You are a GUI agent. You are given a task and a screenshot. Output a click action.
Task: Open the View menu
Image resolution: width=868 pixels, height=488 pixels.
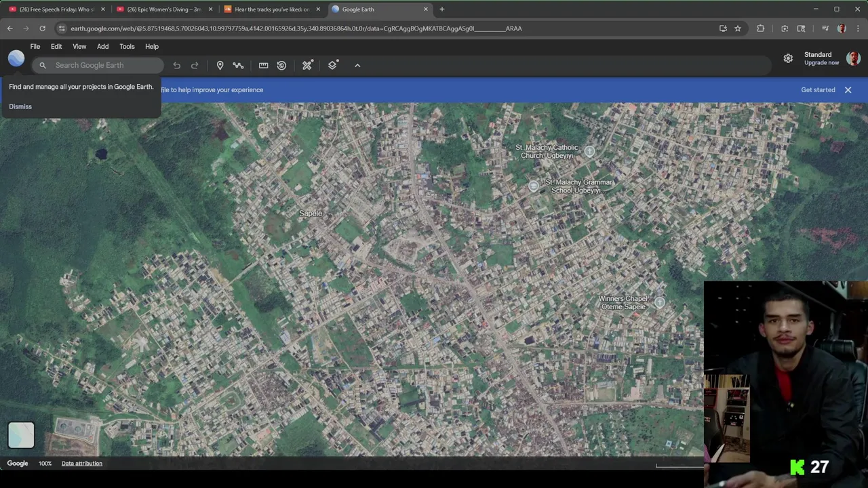[79, 47]
